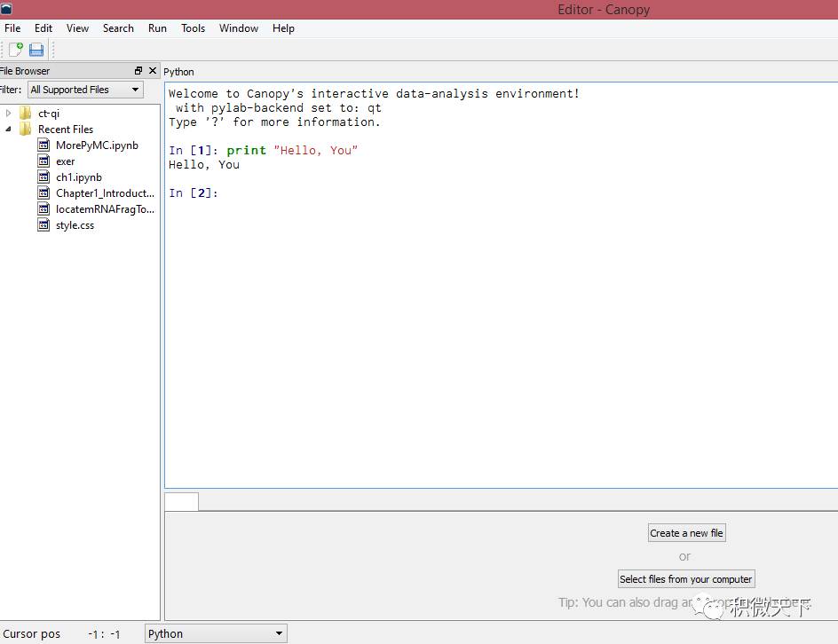This screenshot has width=838, height=644.
Task: Click the Hello, You output line
Action: point(204,164)
